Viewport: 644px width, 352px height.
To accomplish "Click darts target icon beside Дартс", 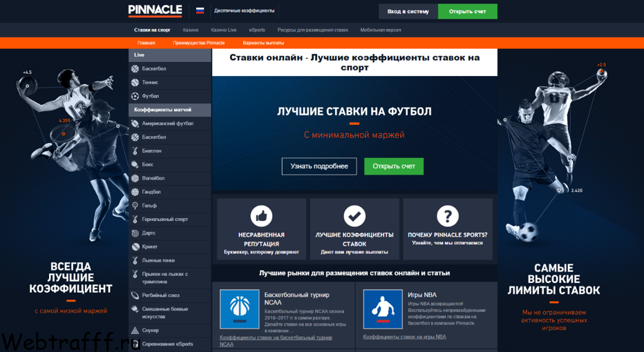I will pyautogui.click(x=135, y=233).
